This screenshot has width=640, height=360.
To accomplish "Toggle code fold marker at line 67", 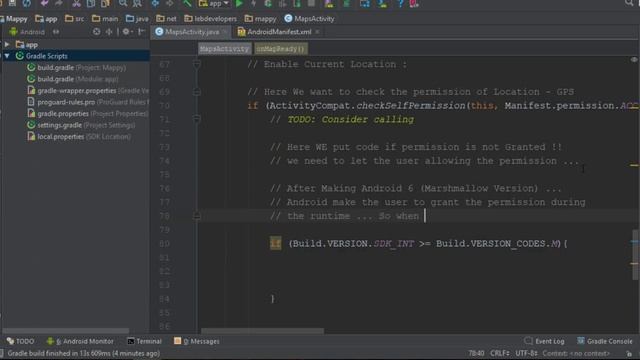I will pyautogui.click(x=197, y=64).
